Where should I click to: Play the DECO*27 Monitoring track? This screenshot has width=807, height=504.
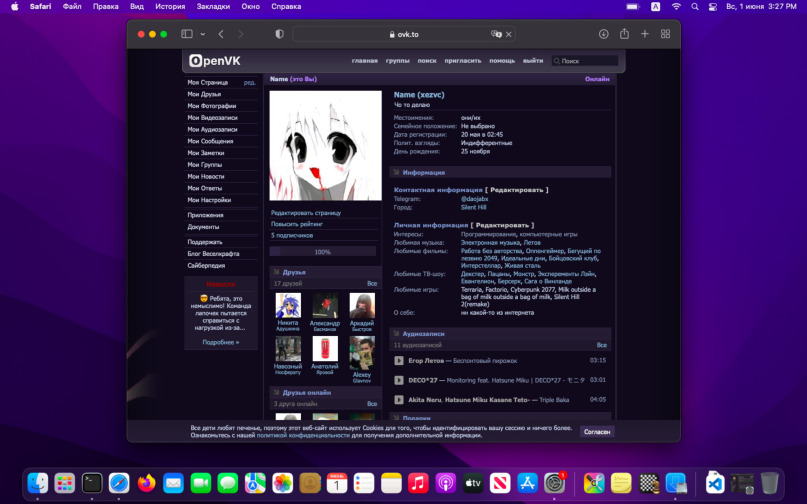(399, 380)
